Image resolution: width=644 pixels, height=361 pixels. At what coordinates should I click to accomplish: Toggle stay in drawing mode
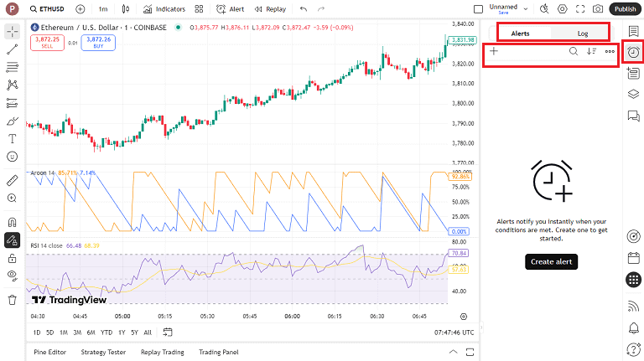13,240
